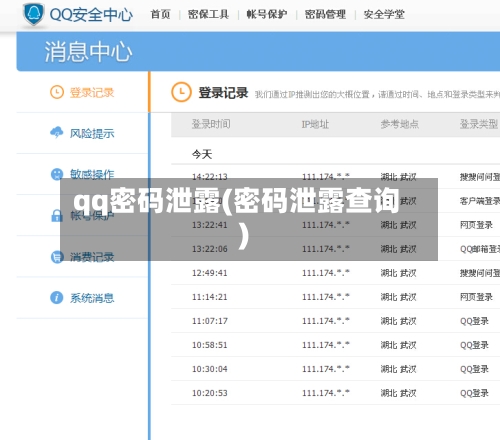Open the 安全学堂 nav item
The height and width of the screenshot is (440, 500).
(384, 14)
